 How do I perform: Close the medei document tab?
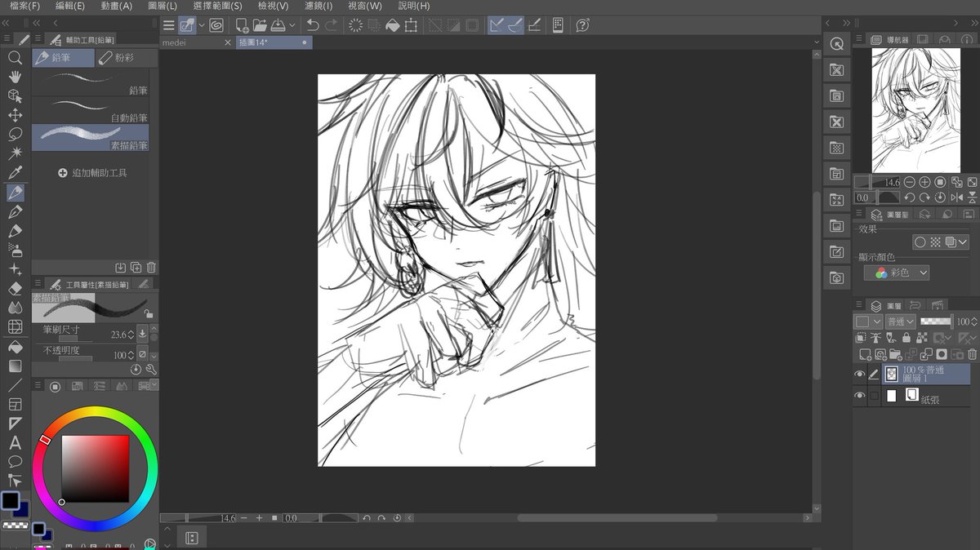(228, 42)
